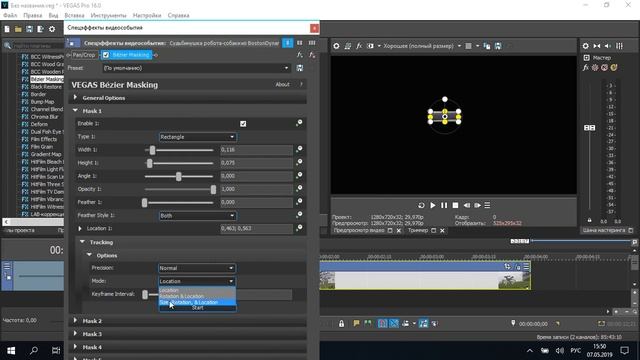
Task: Click the Width 1 slider handle
Action: pos(152,150)
